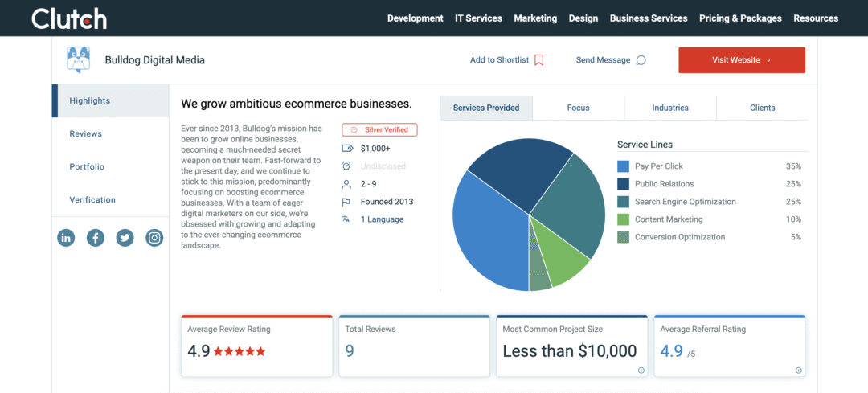Open the LinkedIn social icon
This screenshot has width=868, height=393.
(x=66, y=238)
